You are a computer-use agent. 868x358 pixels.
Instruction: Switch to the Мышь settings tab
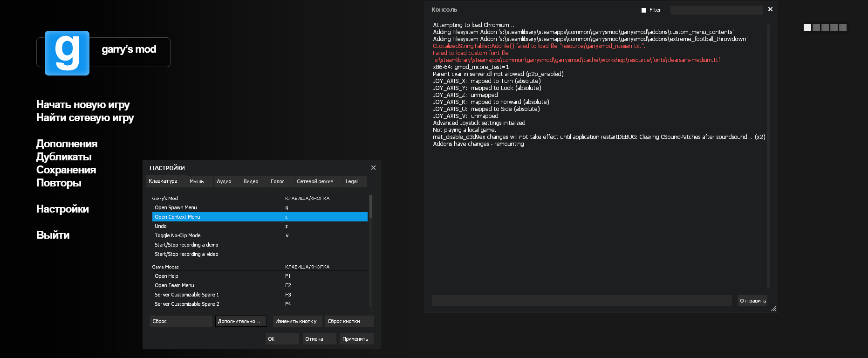click(197, 181)
